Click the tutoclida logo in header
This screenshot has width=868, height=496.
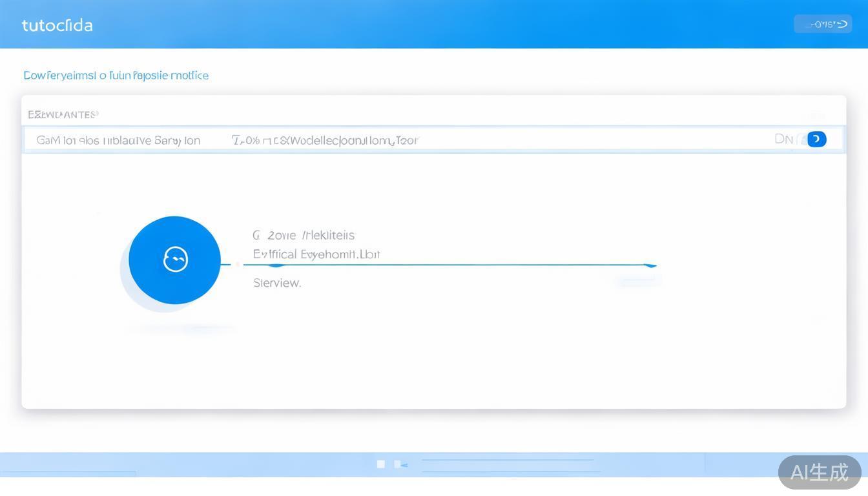(57, 25)
